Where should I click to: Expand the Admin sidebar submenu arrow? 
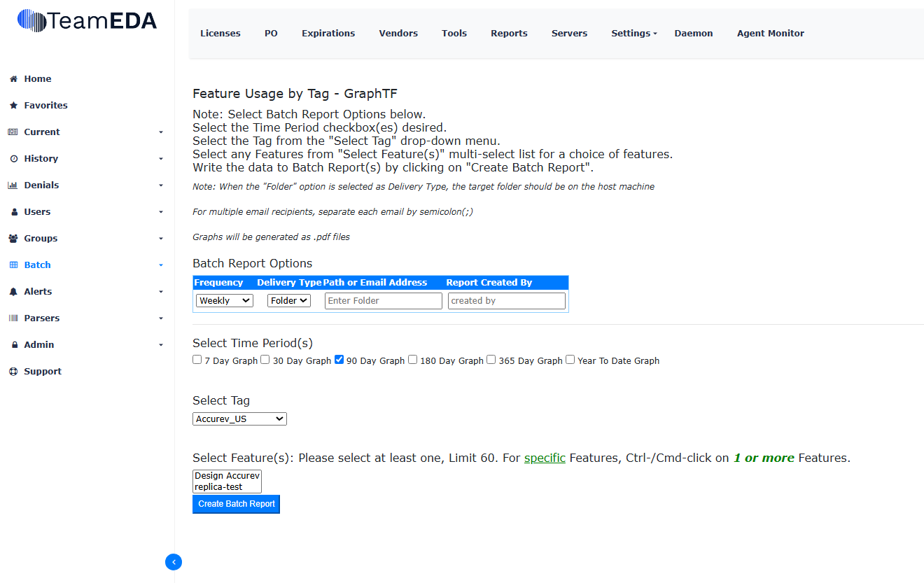click(161, 345)
